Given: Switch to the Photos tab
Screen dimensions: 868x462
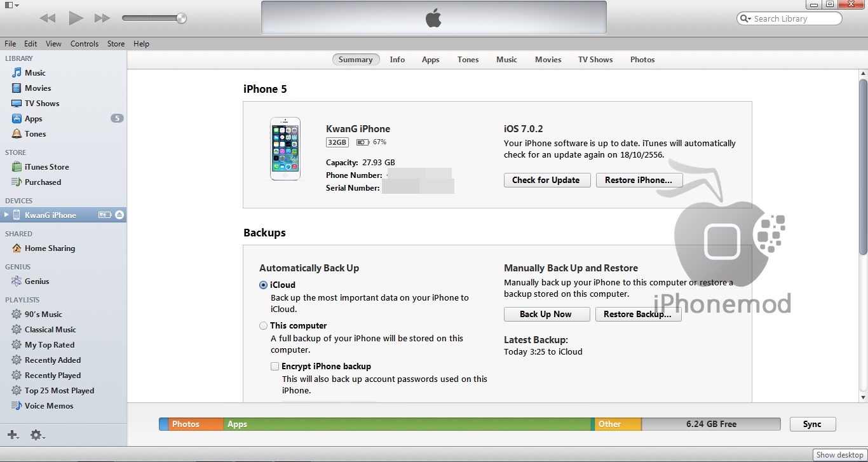Looking at the screenshot, I should click(642, 60).
